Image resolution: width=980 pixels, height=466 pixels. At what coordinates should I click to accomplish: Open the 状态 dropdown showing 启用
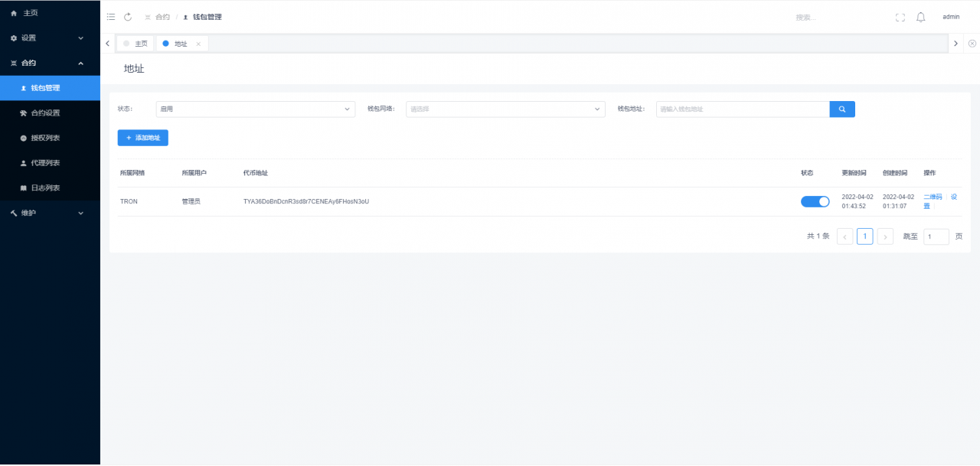point(256,109)
